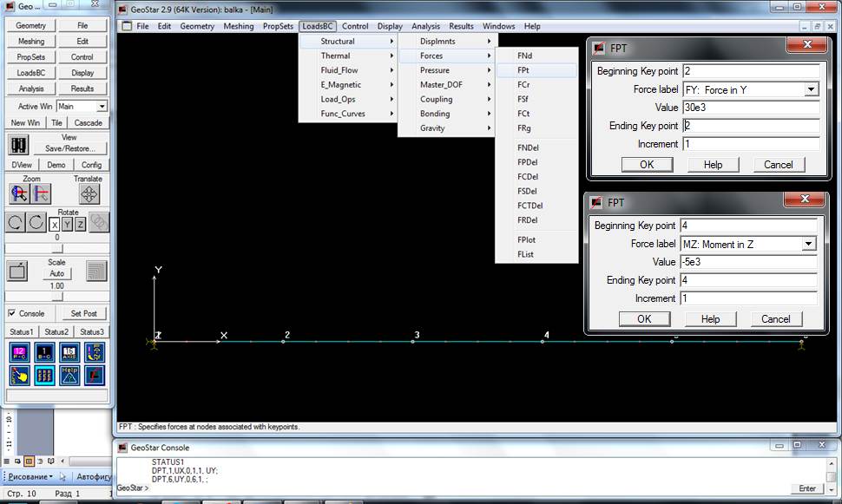The height and width of the screenshot is (504, 842).
Task: Click Help in upper FPT dialog
Action: 714,165
